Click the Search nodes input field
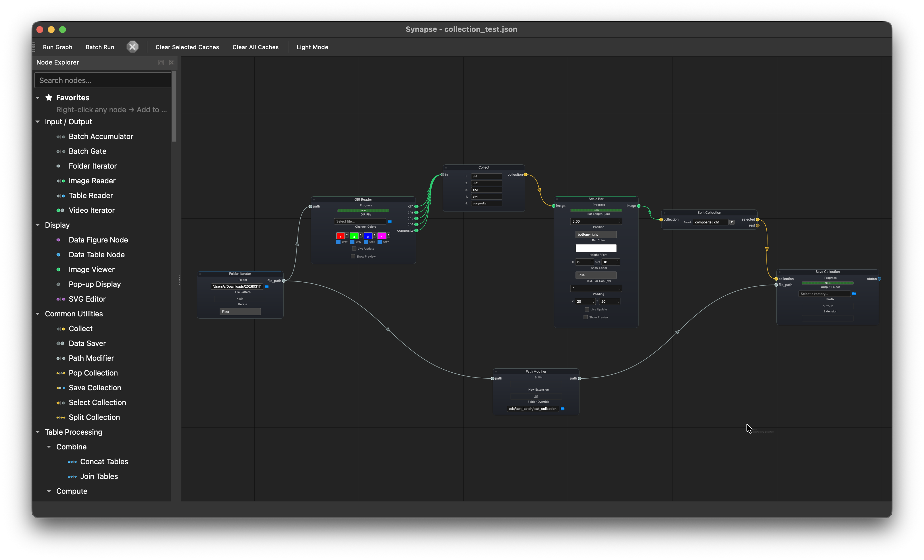 (x=102, y=80)
